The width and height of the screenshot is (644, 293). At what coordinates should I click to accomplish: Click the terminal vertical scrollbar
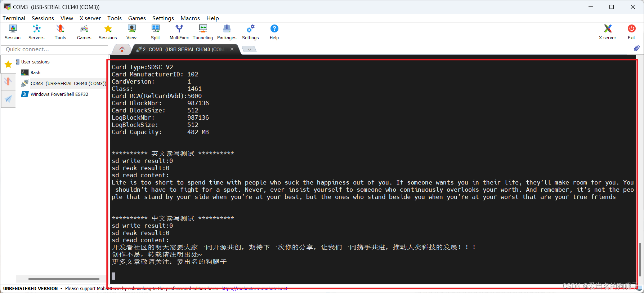pyautogui.click(x=640, y=259)
